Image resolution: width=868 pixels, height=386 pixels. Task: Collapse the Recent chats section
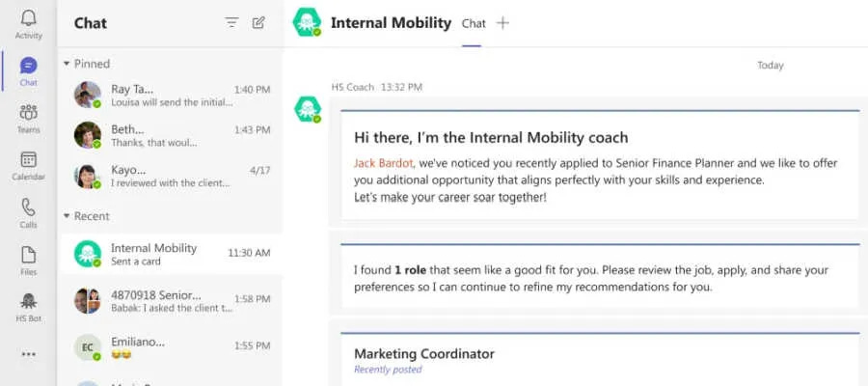coord(67,216)
